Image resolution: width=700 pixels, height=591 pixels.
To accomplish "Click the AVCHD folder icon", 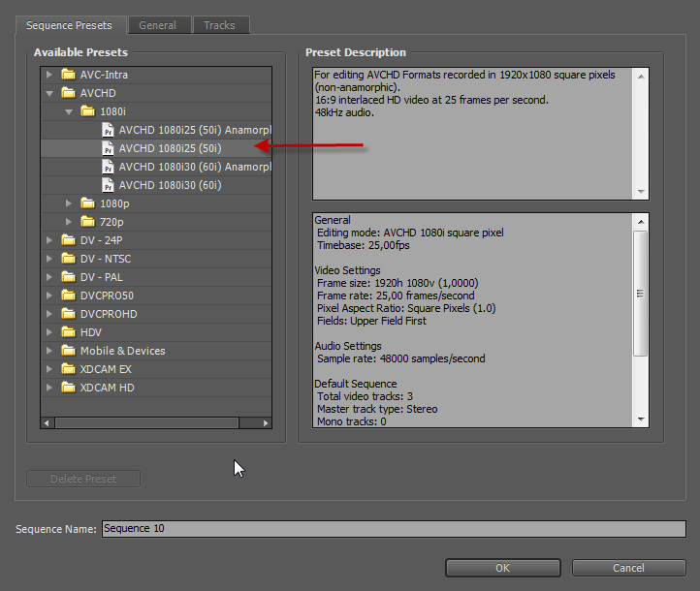I will (x=68, y=93).
